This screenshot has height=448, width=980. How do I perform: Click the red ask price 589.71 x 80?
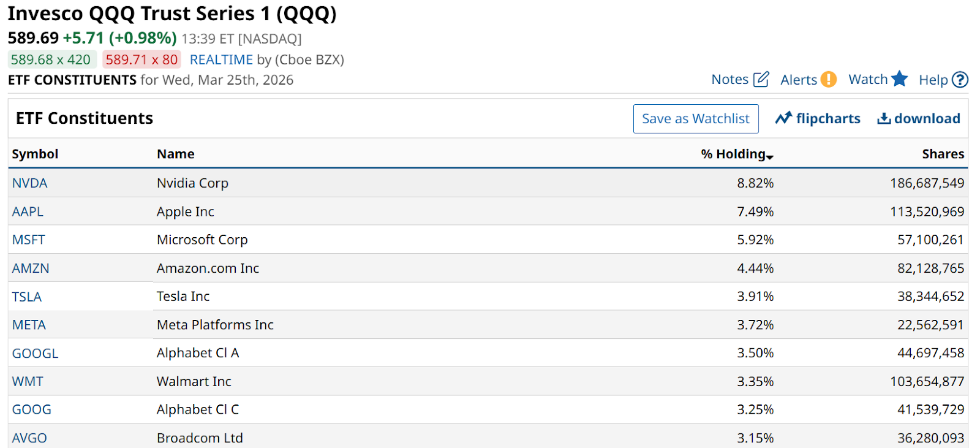(x=141, y=59)
